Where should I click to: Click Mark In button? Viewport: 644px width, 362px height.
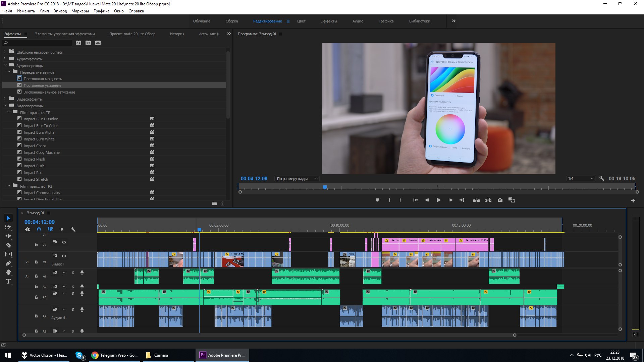click(389, 200)
